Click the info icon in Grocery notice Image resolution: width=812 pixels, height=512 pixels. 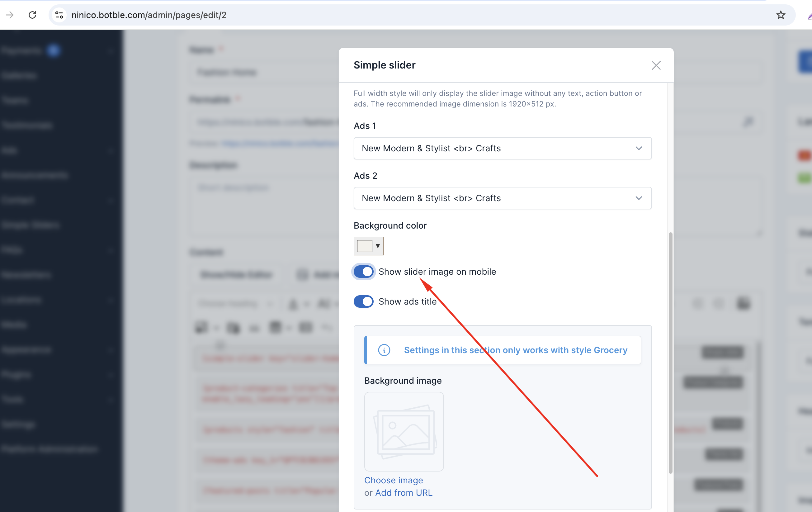pos(384,350)
